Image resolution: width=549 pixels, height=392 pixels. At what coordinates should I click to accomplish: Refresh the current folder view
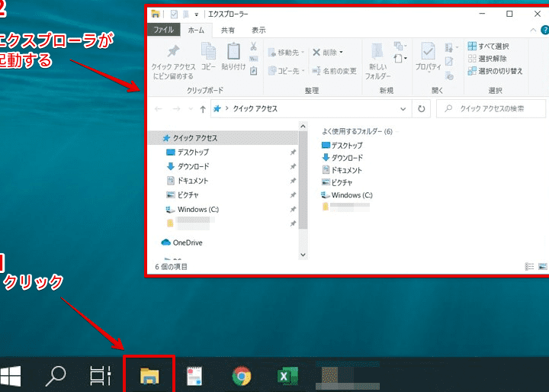click(x=422, y=109)
